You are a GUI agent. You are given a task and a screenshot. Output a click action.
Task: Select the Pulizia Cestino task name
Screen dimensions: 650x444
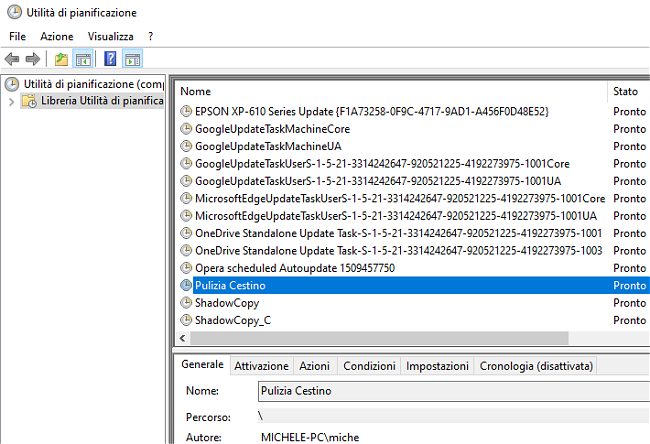point(230,285)
